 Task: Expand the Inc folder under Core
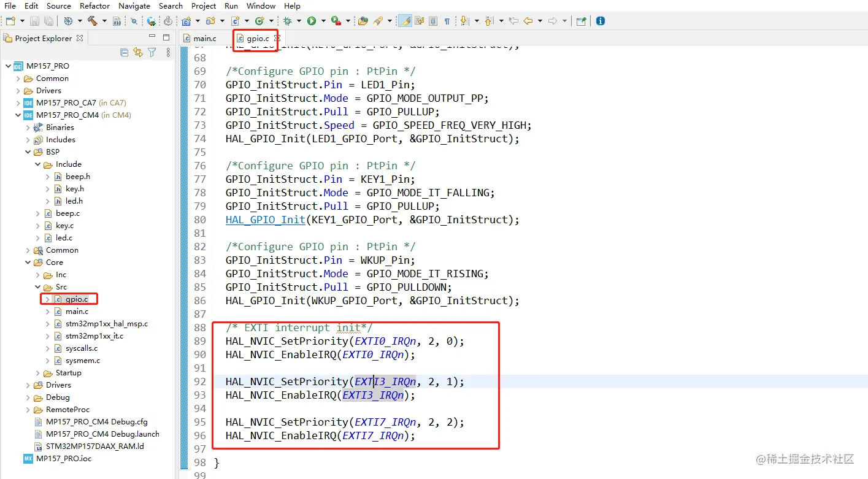(x=37, y=275)
